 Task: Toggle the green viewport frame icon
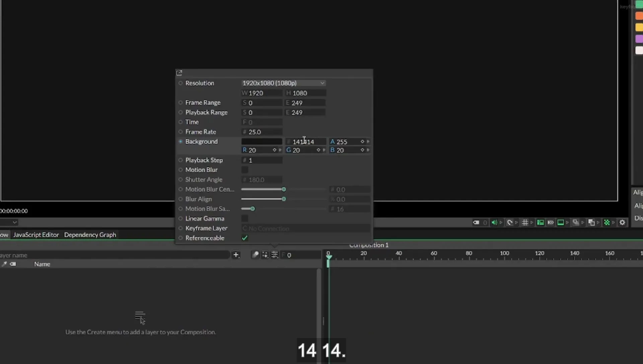[x=561, y=222]
